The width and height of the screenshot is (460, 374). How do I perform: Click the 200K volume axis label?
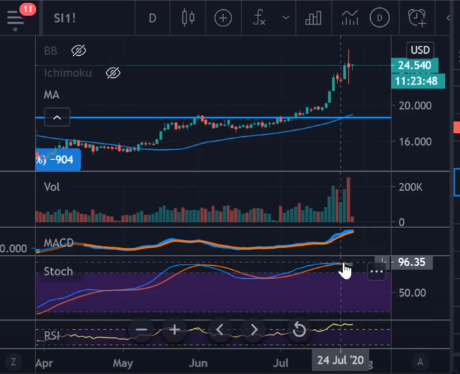411,187
